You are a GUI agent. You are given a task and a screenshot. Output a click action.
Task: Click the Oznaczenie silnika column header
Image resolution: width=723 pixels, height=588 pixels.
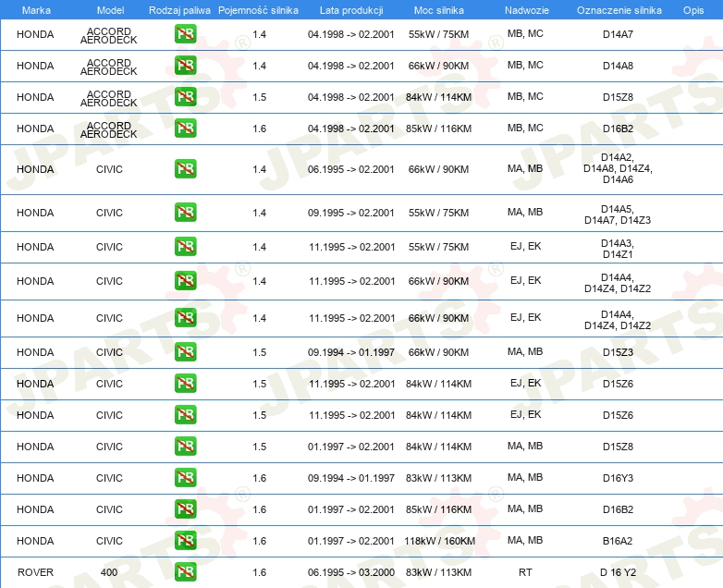click(x=619, y=10)
